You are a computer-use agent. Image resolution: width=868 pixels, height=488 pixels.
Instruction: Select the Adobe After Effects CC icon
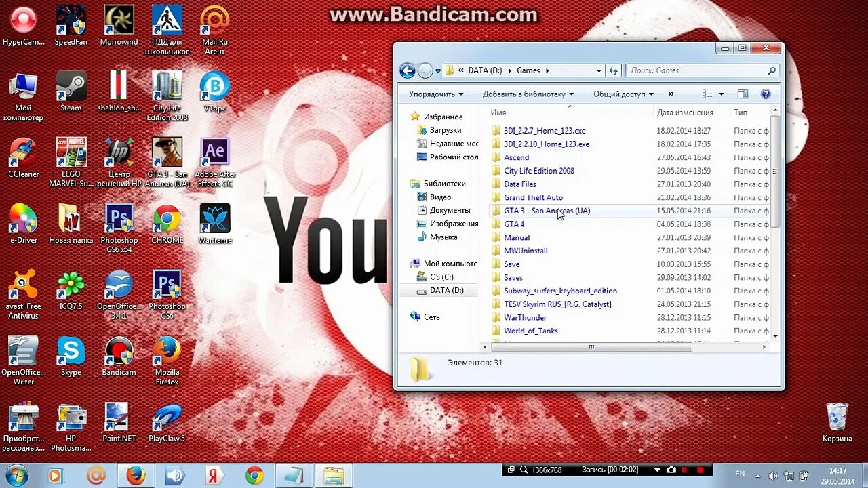[215, 163]
